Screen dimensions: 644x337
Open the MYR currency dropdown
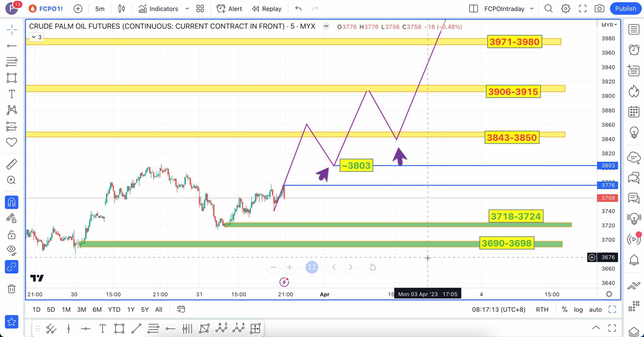609,25
